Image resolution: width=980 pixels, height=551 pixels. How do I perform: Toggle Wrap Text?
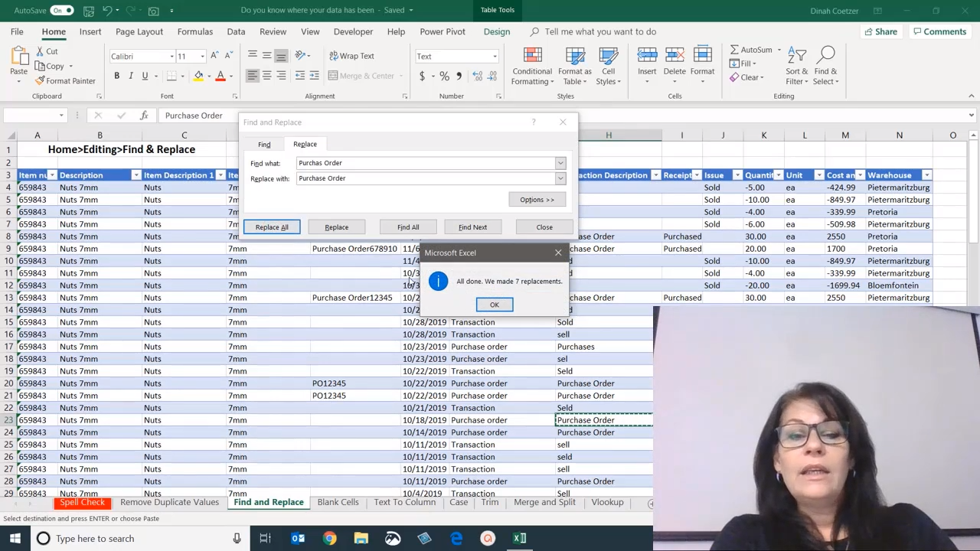pos(351,56)
